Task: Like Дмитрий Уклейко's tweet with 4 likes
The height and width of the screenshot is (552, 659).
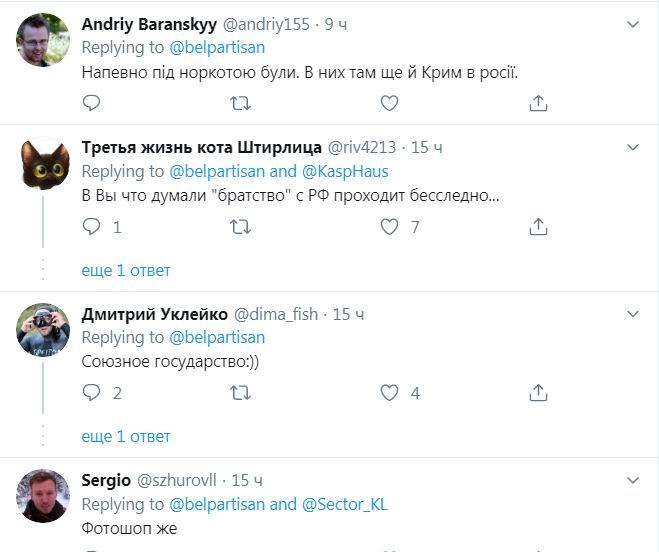Action: (x=389, y=393)
